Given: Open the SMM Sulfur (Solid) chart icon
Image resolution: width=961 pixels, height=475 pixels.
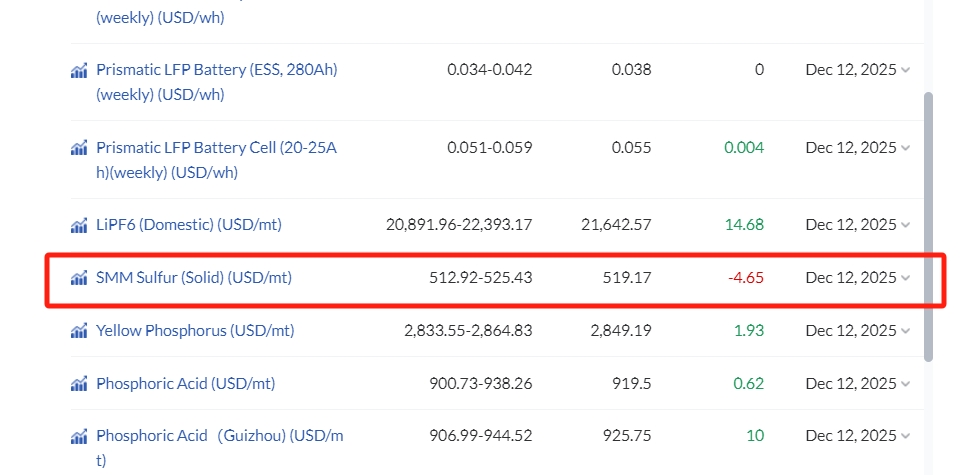Looking at the screenshot, I should 78,278.
